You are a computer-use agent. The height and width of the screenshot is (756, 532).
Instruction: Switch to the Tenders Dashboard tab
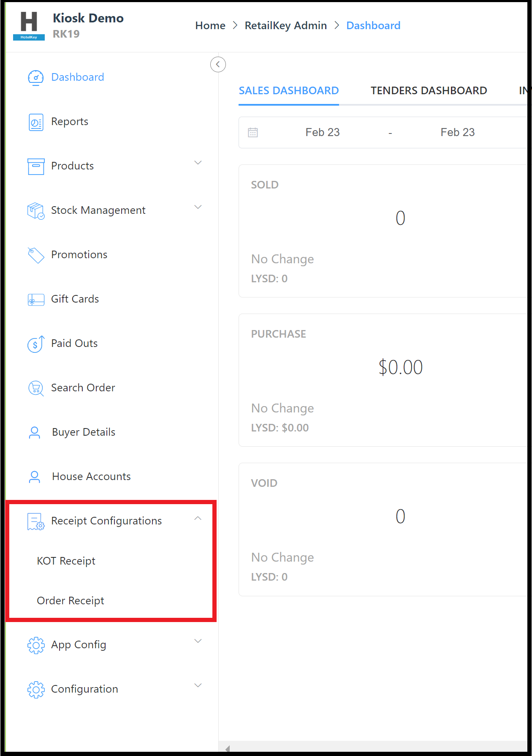(429, 90)
